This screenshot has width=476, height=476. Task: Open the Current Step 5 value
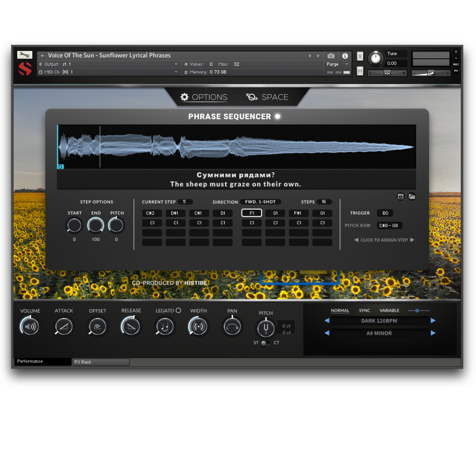[x=185, y=202]
